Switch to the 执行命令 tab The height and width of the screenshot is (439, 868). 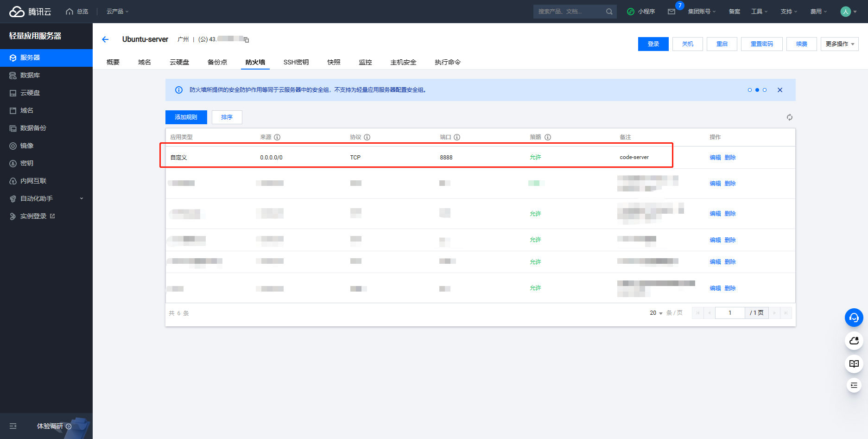click(x=448, y=62)
